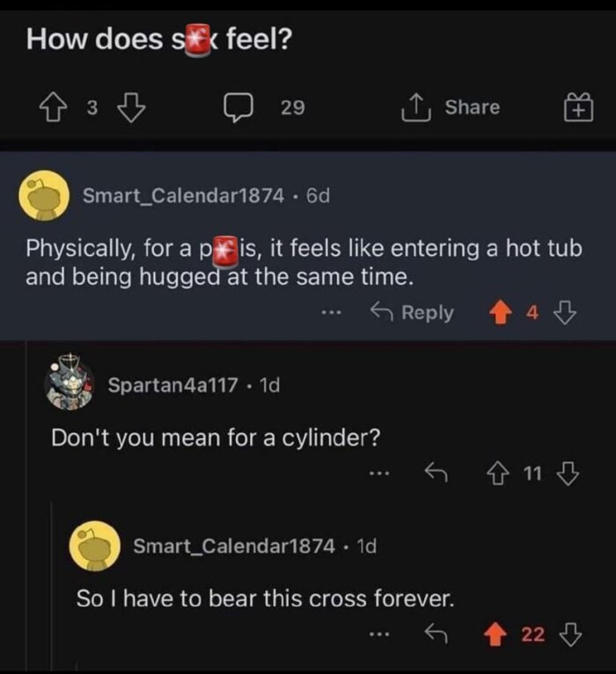
Task: Downvote the main post
Action: tap(130, 107)
